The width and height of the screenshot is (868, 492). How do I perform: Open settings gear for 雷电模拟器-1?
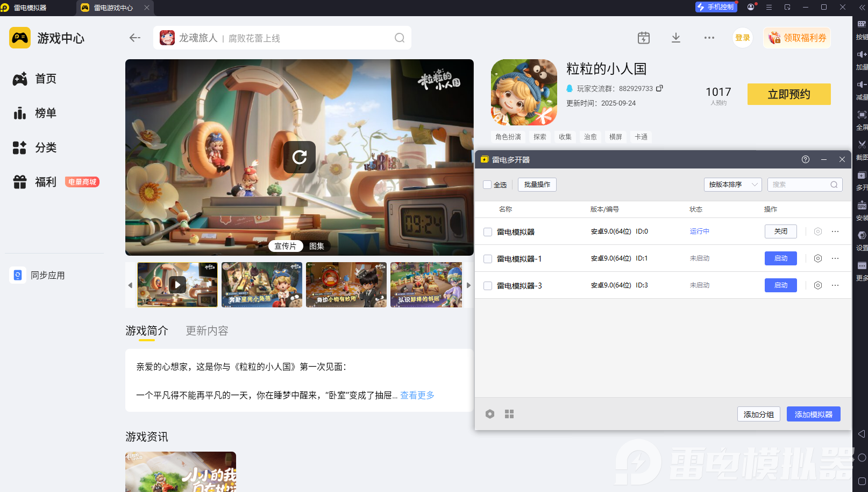point(818,258)
